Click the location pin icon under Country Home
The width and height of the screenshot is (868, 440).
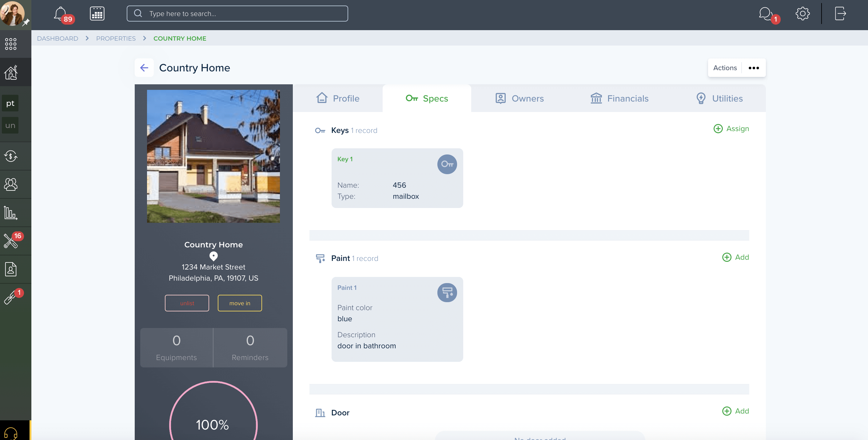[x=213, y=256]
